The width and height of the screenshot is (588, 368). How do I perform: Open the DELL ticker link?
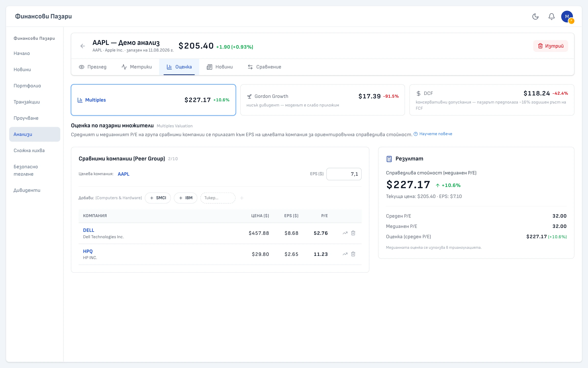pyautogui.click(x=88, y=230)
